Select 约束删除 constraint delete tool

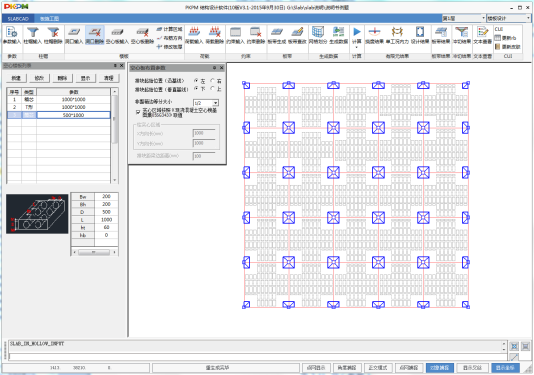(x=256, y=35)
